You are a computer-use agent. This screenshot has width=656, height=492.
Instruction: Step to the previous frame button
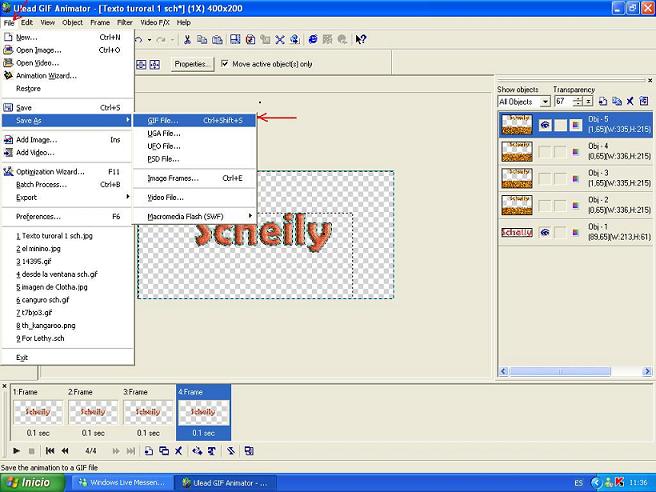(65, 451)
